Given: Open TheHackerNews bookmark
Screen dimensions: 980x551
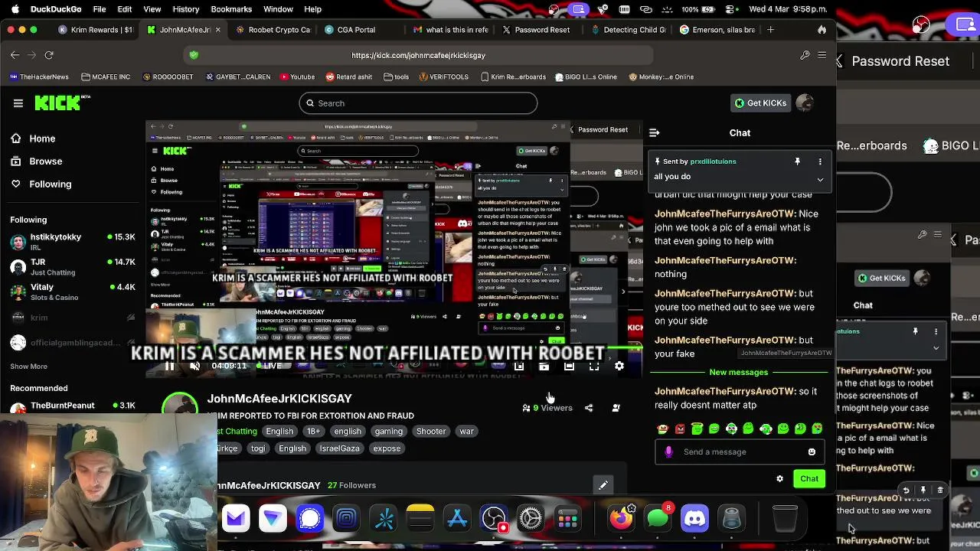Looking at the screenshot, I should point(40,77).
